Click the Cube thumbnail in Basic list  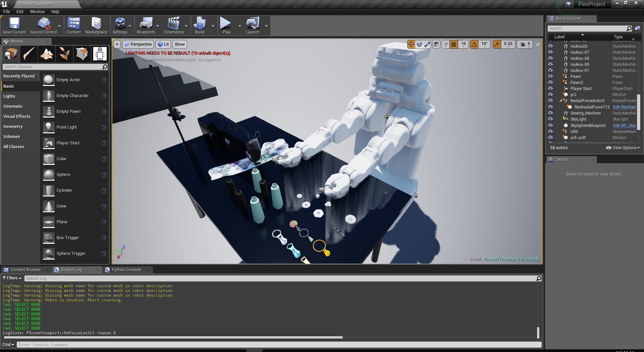click(x=49, y=159)
